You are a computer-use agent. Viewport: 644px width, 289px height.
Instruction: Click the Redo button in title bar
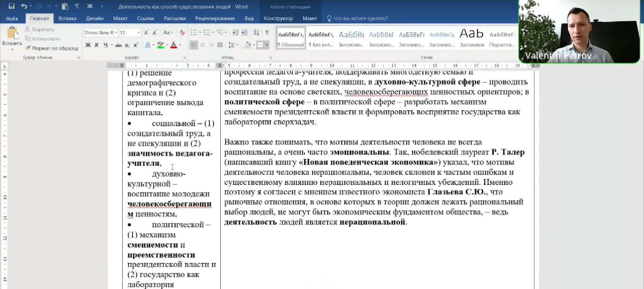click(39, 6)
